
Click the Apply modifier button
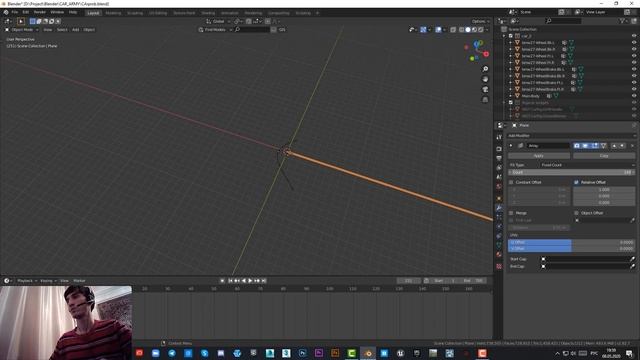point(539,156)
